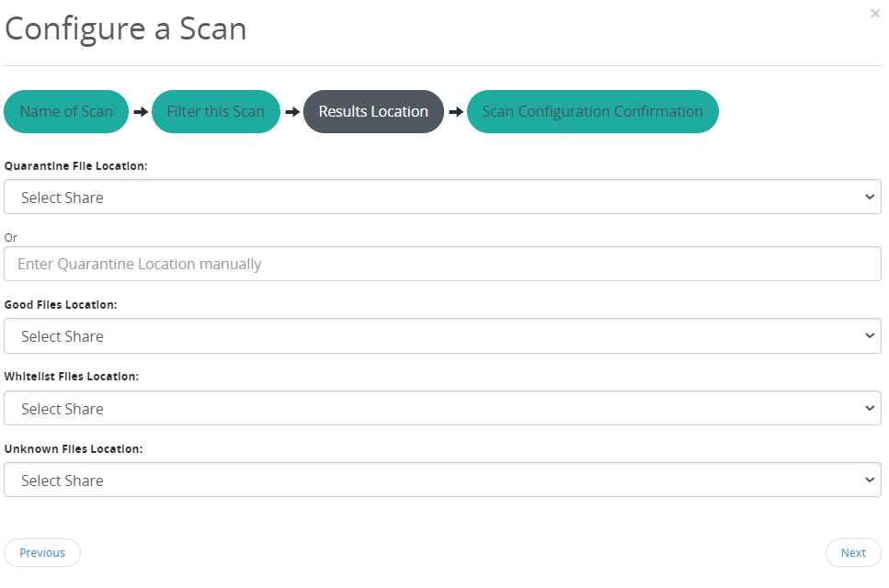Click the Quarantine File Location label
The height and width of the screenshot is (588, 889).
(x=76, y=166)
